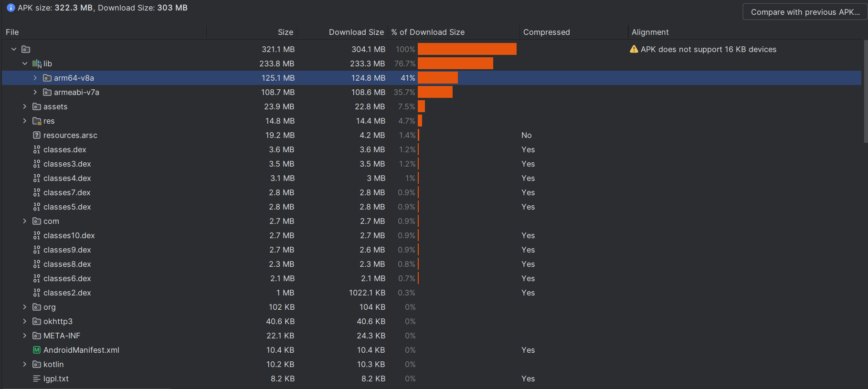
Task: Click the classes4.dex binary file icon
Action: (x=37, y=178)
